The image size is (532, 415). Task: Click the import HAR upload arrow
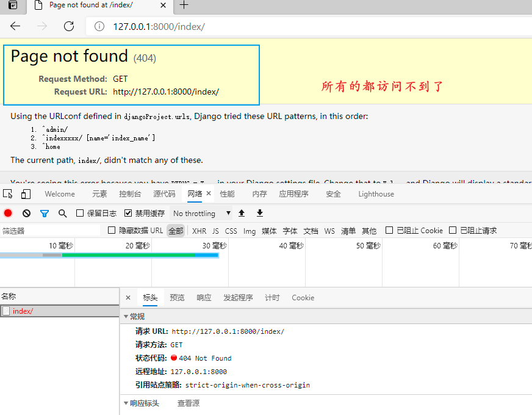pos(242,213)
